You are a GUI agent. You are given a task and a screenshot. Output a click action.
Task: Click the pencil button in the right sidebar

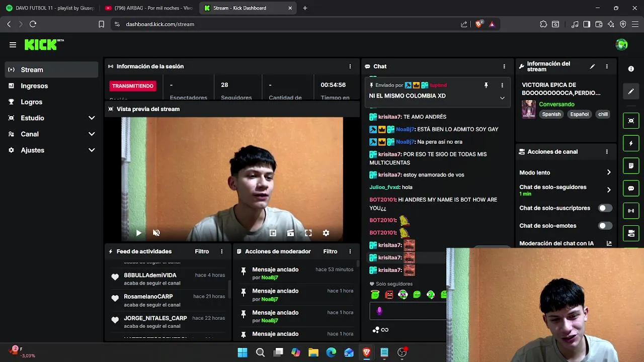click(x=631, y=92)
